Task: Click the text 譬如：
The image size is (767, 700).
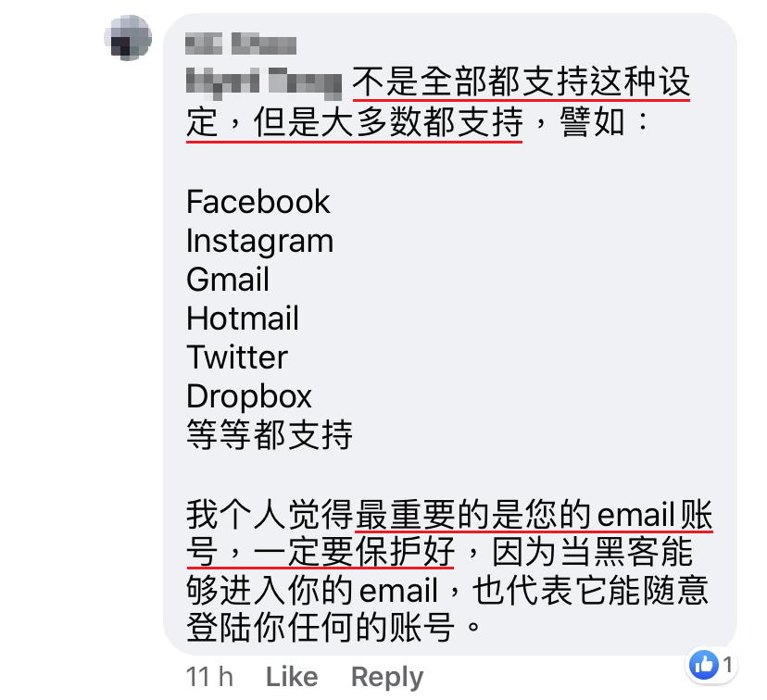Action: [x=606, y=121]
